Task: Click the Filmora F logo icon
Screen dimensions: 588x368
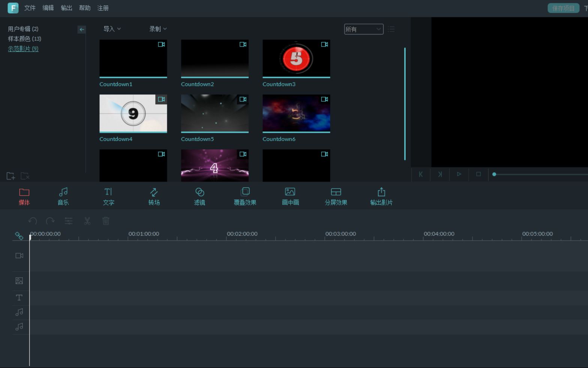Action: pyautogui.click(x=13, y=8)
